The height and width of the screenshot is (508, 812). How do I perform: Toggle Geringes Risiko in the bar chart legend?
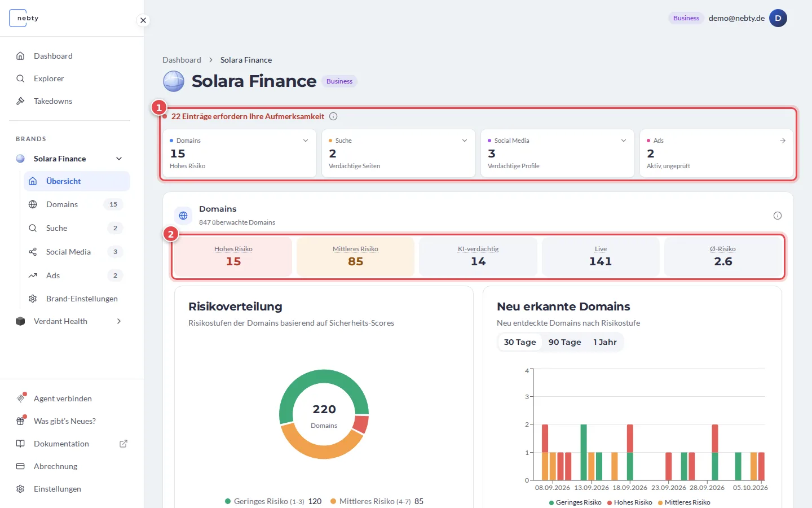tap(575, 502)
